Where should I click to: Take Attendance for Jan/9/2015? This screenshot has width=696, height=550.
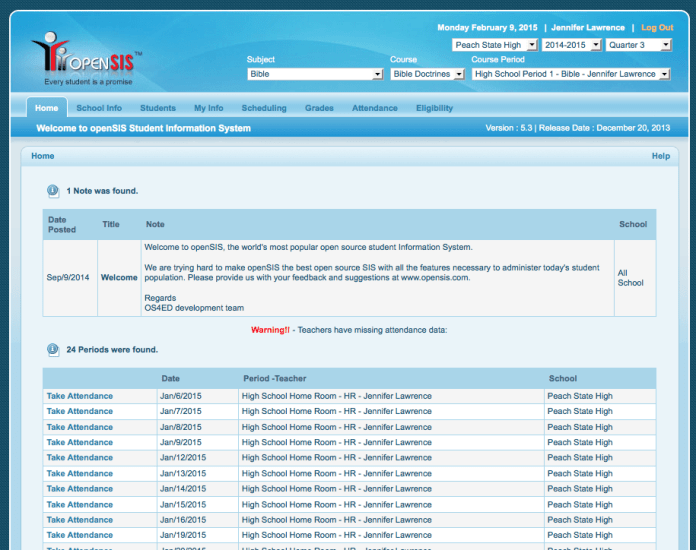(x=80, y=442)
